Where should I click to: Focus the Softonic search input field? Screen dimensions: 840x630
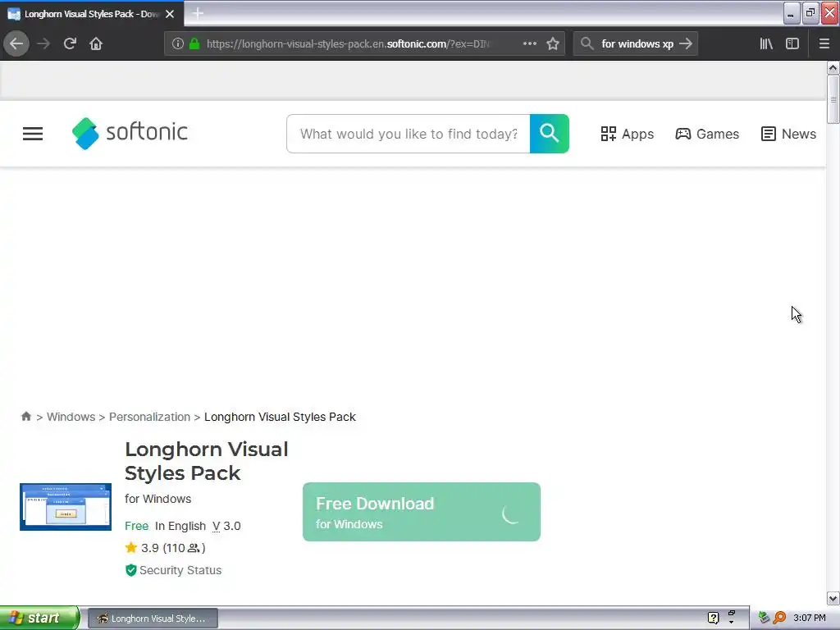pyautogui.click(x=409, y=134)
